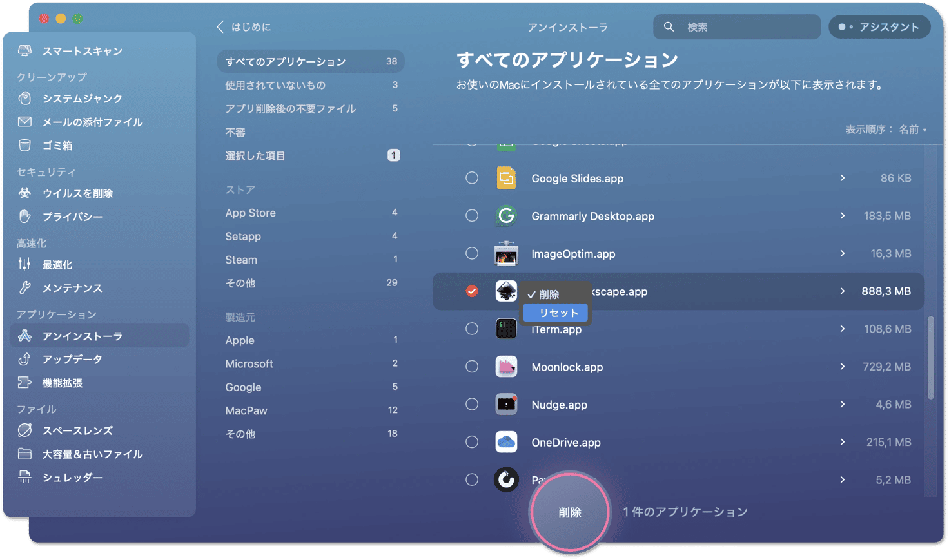Image resolution: width=949 pixels, height=560 pixels.
Task: Click the メンテナンス wrench icon
Action: tap(24, 288)
